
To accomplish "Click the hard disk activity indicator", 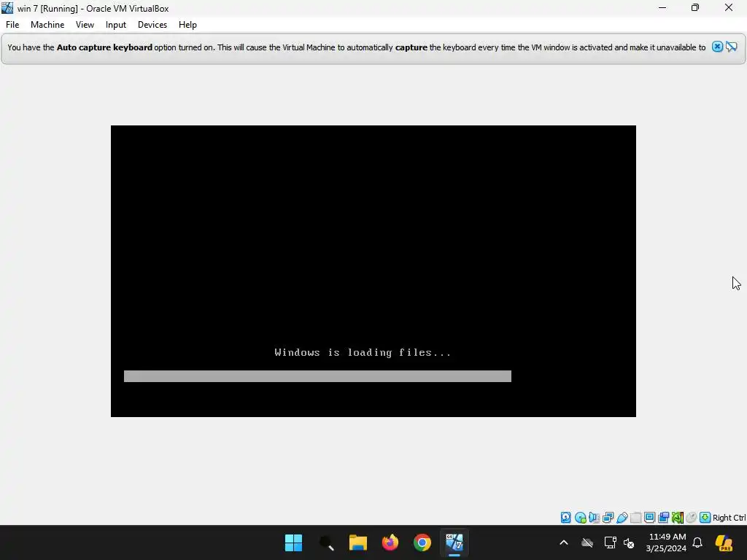I will click(565, 518).
